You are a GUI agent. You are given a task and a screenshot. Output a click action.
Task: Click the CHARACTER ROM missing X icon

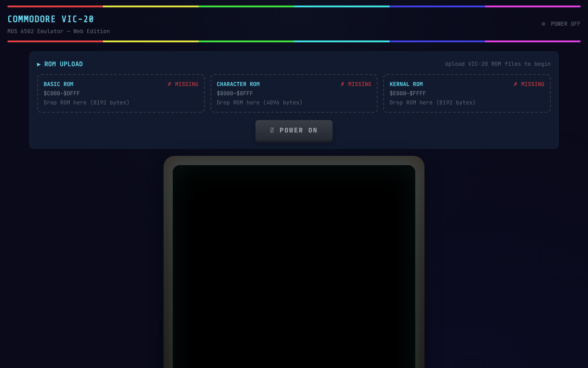(x=343, y=84)
